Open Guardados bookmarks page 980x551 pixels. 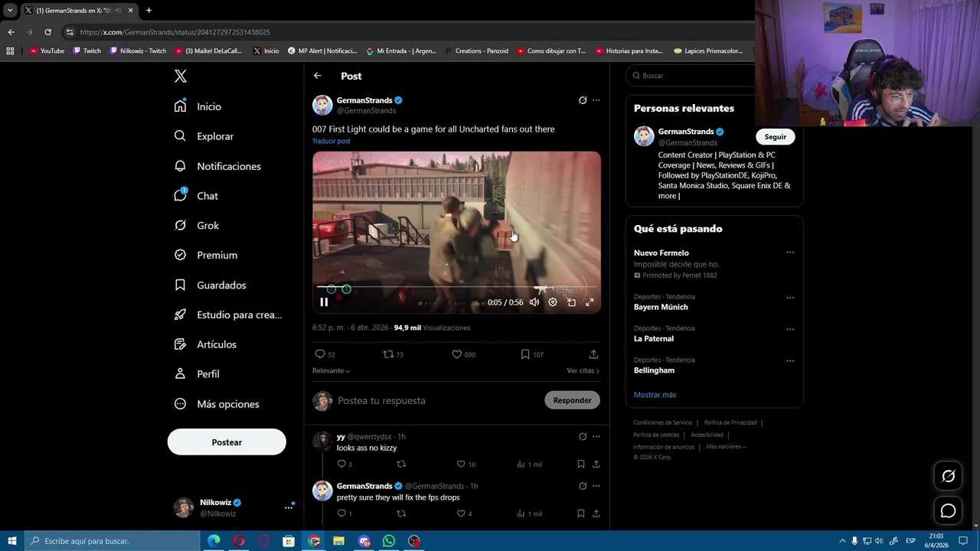coord(210,285)
